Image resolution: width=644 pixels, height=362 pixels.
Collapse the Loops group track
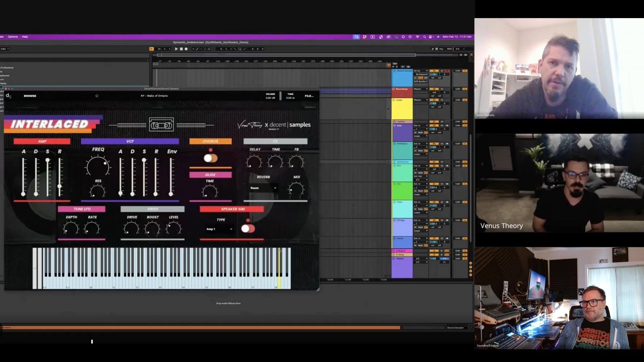394,100
